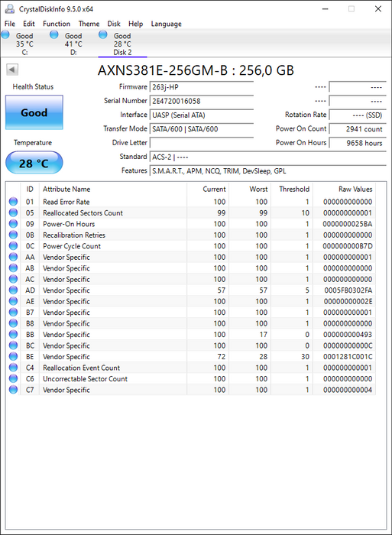Click the status orb for drive C:
Image resolution: width=392 pixels, height=535 pixels.
pyautogui.click(x=5, y=34)
